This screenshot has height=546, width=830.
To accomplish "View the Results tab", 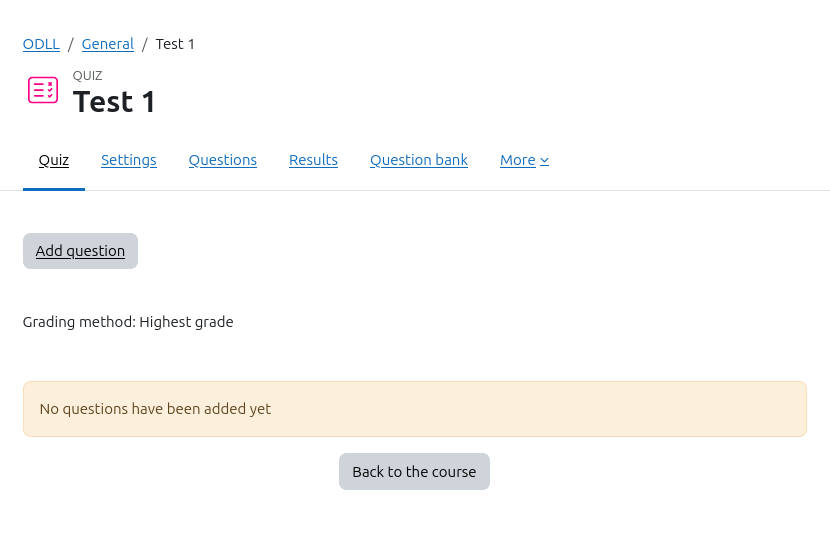I will click(x=313, y=160).
